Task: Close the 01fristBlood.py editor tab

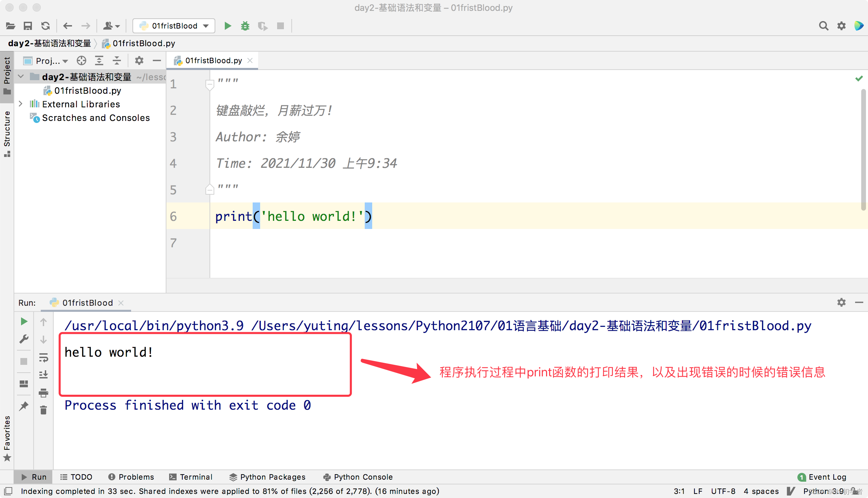Action: (250, 60)
